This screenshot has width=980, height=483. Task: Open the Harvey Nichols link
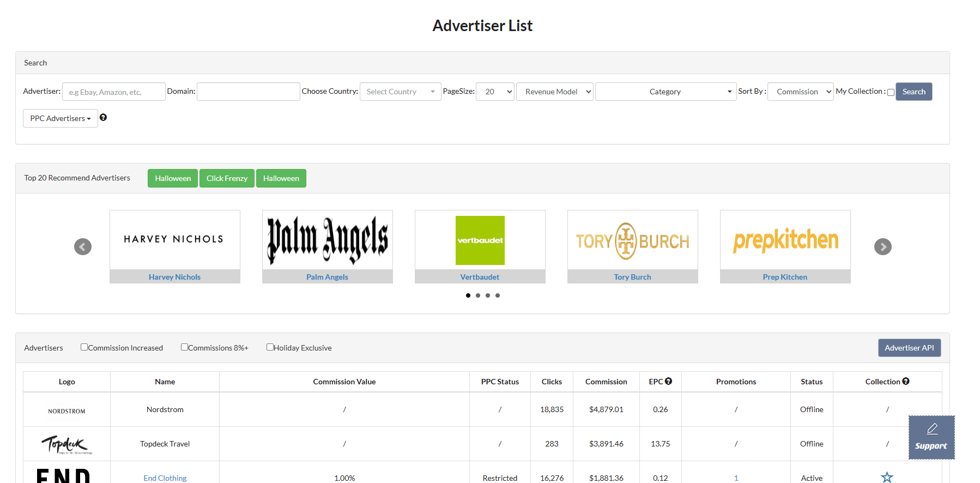tap(175, 277)
